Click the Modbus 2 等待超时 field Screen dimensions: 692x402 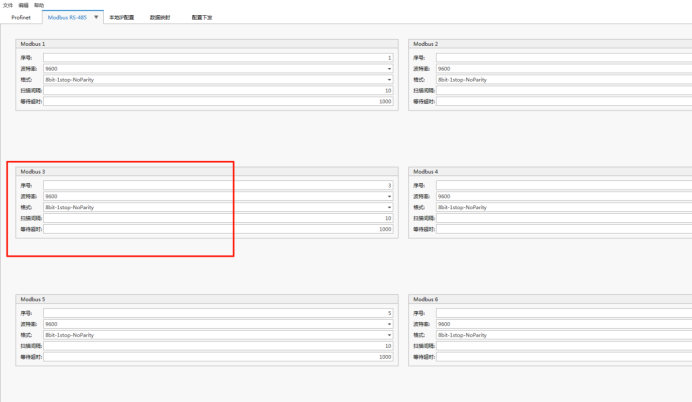pyautogui.click(x=564, y=101)
